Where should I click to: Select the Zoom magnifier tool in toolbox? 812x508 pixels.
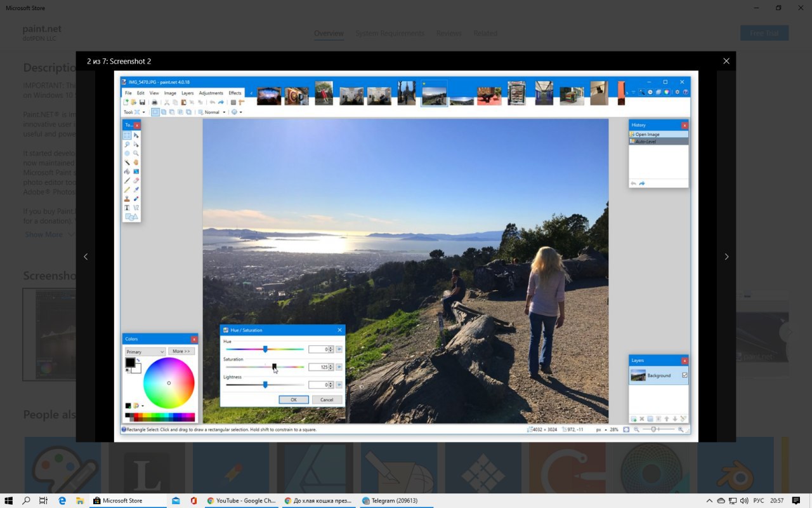[136, 153]
